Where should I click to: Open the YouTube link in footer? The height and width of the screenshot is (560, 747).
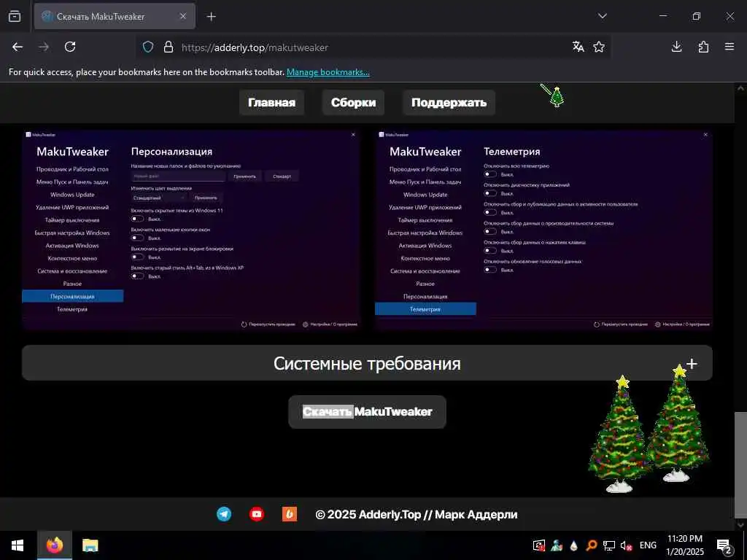click(x=257, y=514)
